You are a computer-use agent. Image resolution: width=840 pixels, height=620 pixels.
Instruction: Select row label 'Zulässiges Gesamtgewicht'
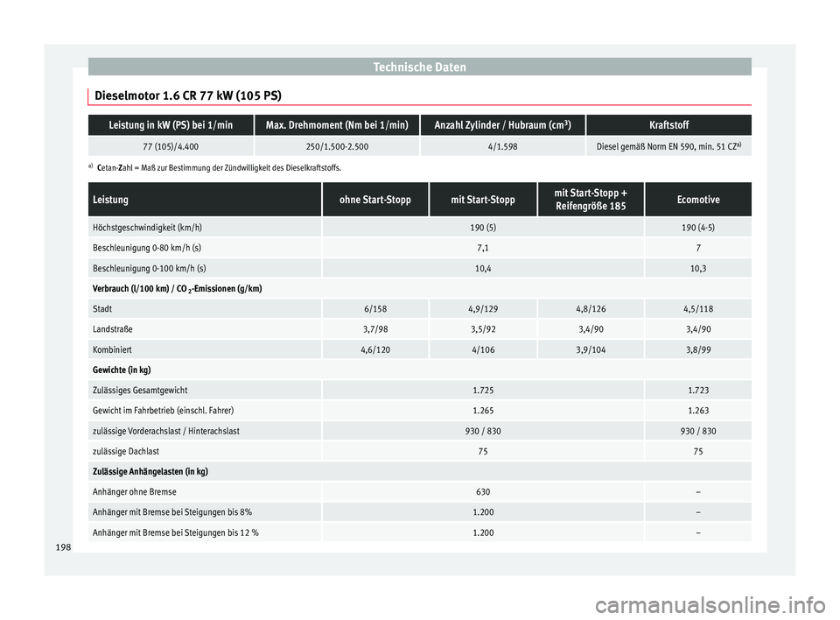tap(140, 391)
